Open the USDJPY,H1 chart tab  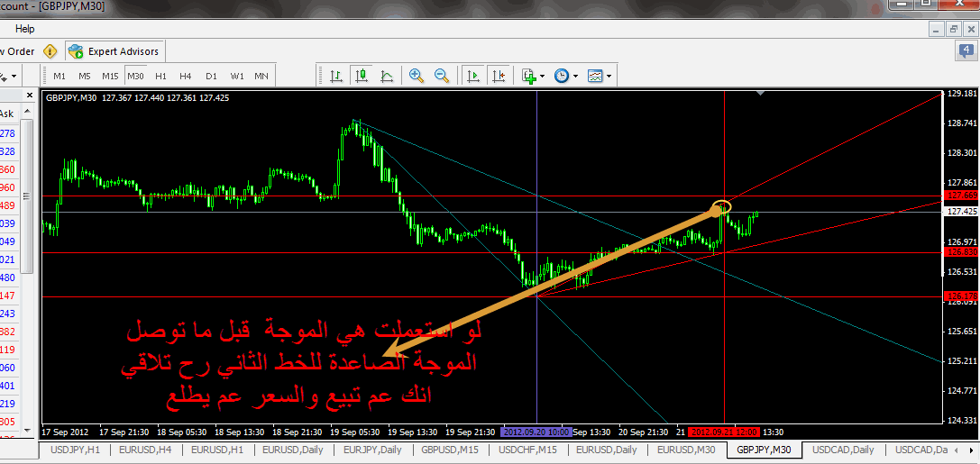(x=74, y=450)
